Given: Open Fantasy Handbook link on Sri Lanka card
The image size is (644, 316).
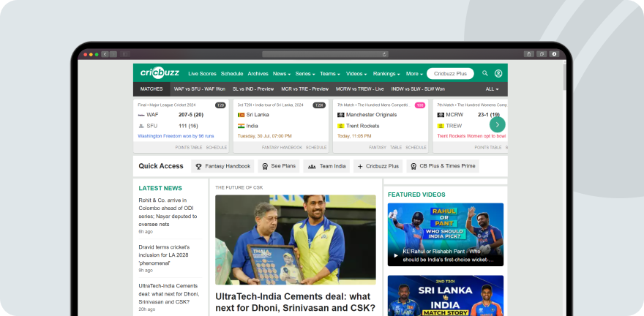Looking at the screenshot, I should pos(282,147).
